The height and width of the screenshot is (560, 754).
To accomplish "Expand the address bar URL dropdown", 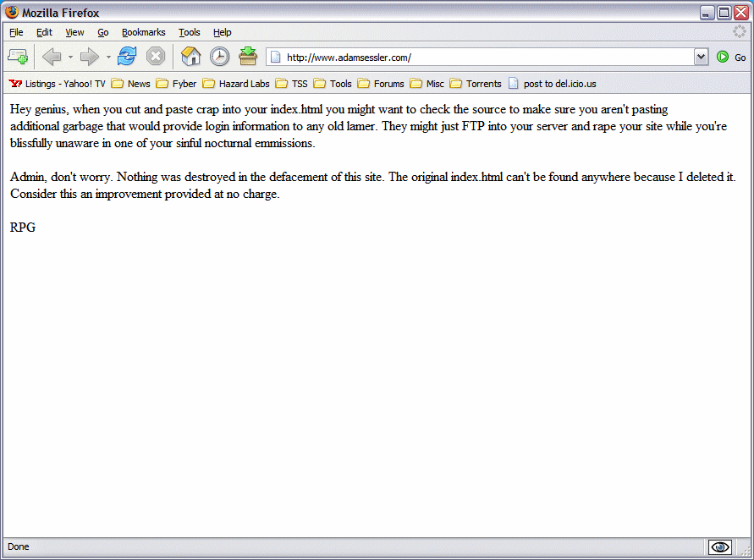I will (701, 58).
